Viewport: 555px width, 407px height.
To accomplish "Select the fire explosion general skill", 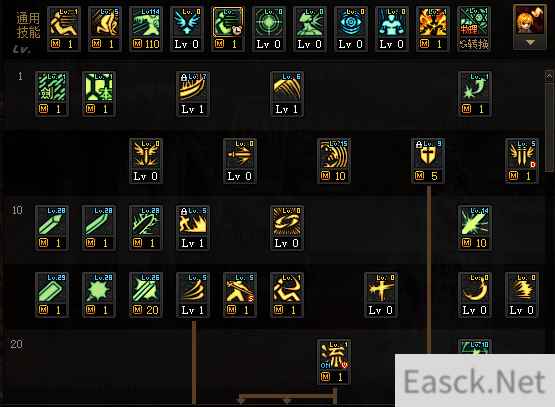I will [433, 29].
